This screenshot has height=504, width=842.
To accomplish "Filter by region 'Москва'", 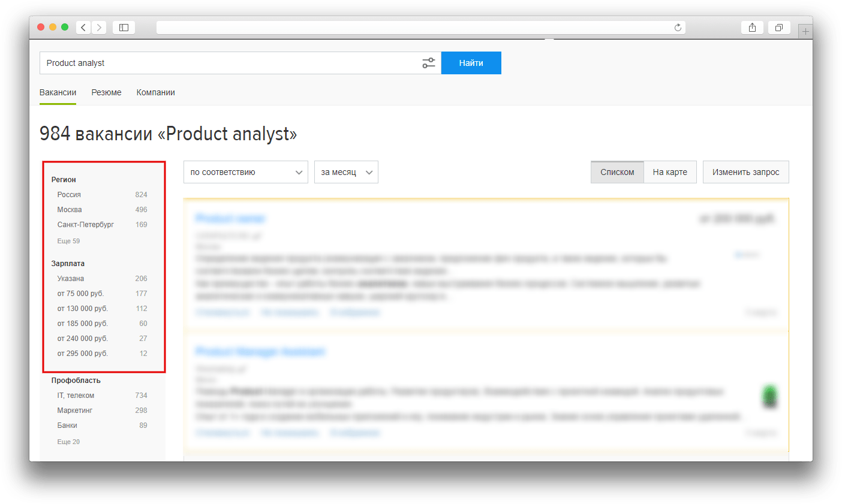I will 70,210.
